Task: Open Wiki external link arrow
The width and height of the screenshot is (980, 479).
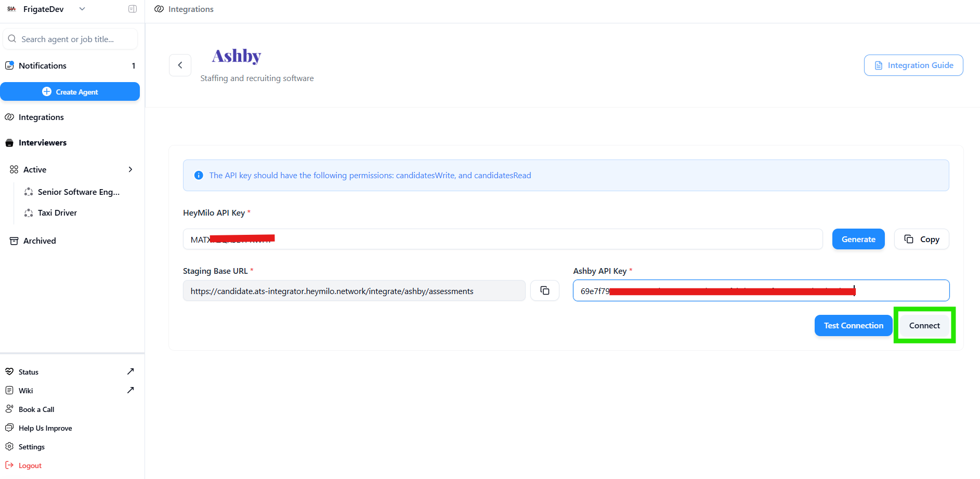Action: pos(130,390)
